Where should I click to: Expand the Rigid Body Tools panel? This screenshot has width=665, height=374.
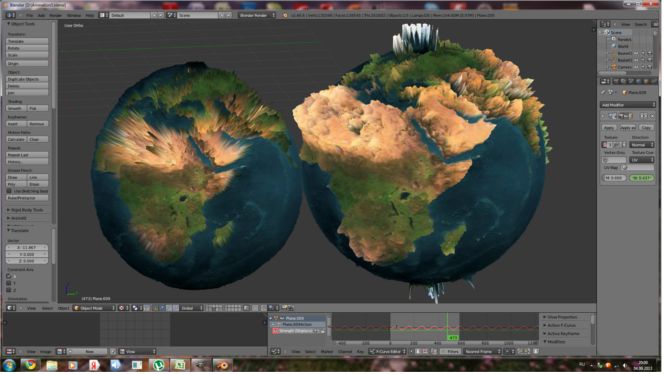coord(26,211)
